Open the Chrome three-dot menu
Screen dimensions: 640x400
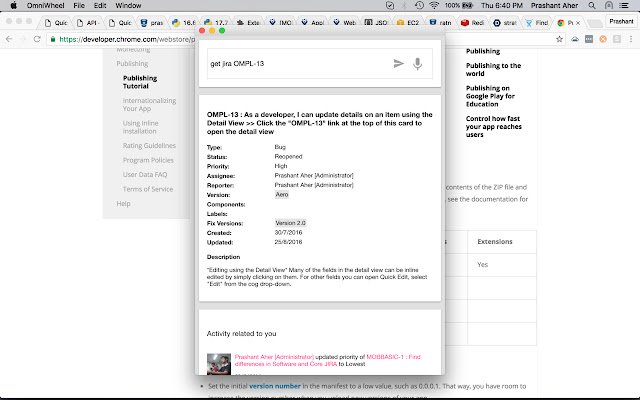tap(631, 39)
